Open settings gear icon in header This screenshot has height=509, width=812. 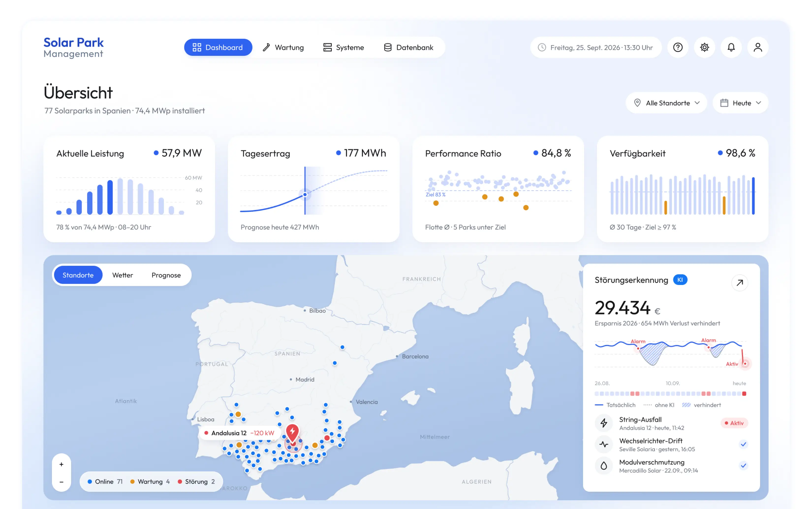(704, 47)
